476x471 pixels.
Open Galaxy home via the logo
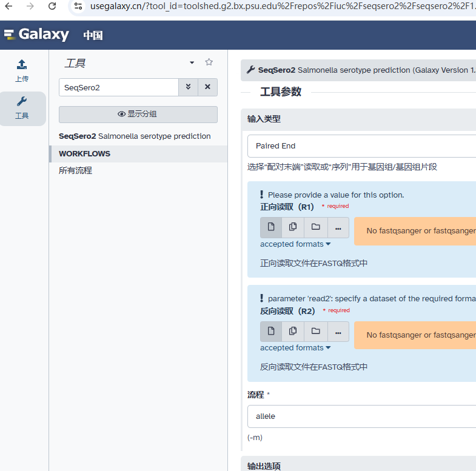click(x=37, y=35)
